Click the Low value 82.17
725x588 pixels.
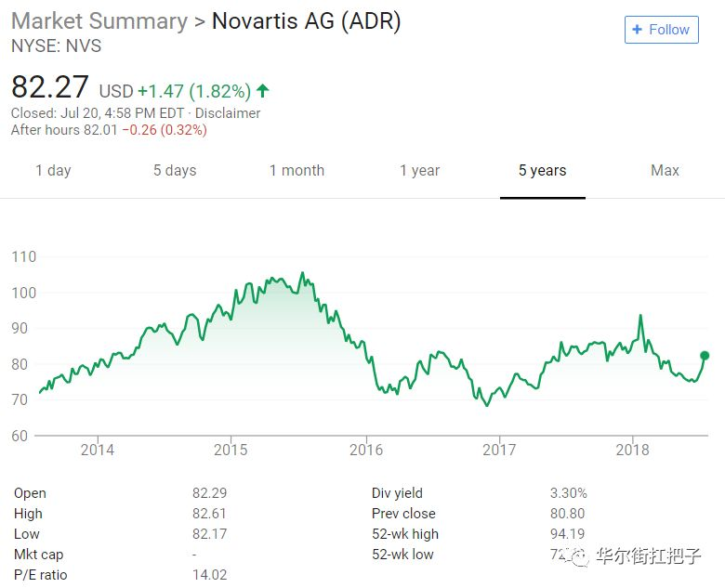tap(209, 534)
